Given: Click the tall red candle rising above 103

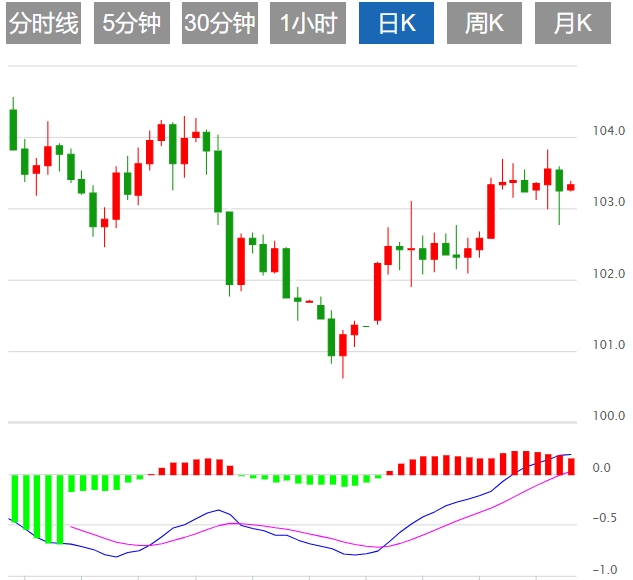Looking at the screenshot, I should (x=491, y=210).
